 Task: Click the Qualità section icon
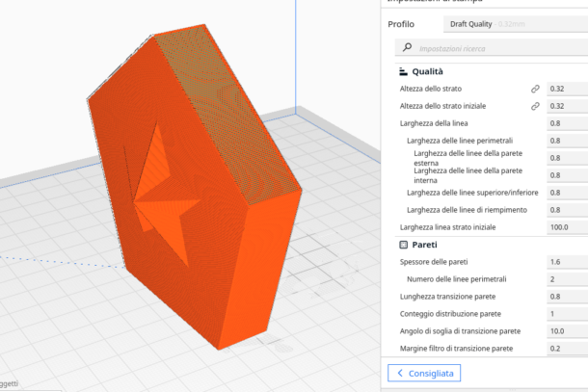[x=403, y=71]
